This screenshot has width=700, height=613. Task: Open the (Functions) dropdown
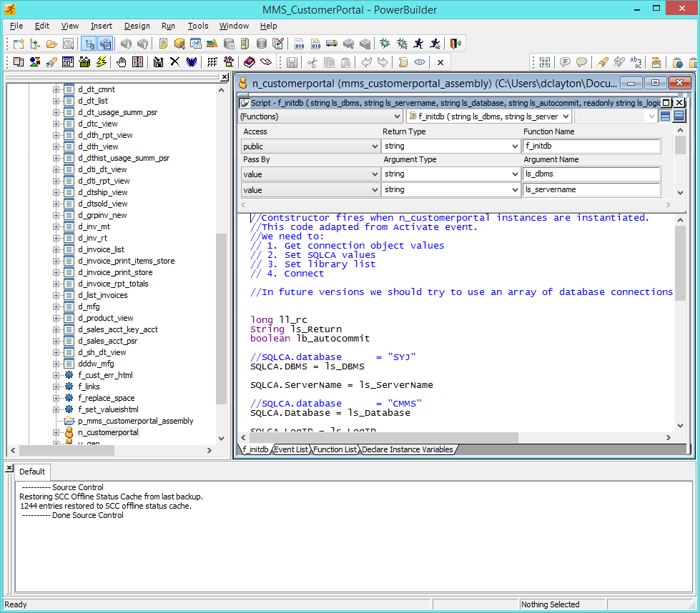point(320,116)
